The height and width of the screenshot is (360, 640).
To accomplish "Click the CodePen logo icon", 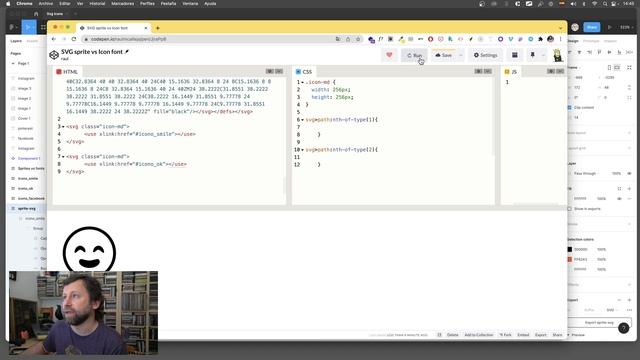I will 54,55.
